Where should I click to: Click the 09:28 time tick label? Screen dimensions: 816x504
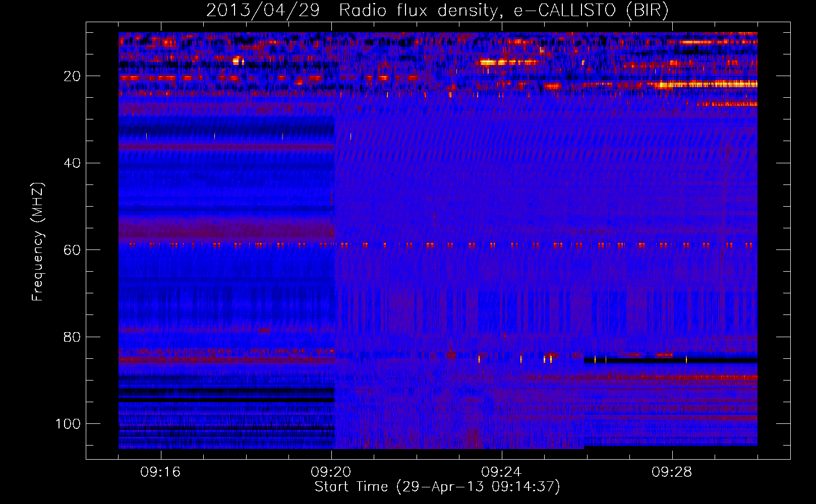pos(672,472)
